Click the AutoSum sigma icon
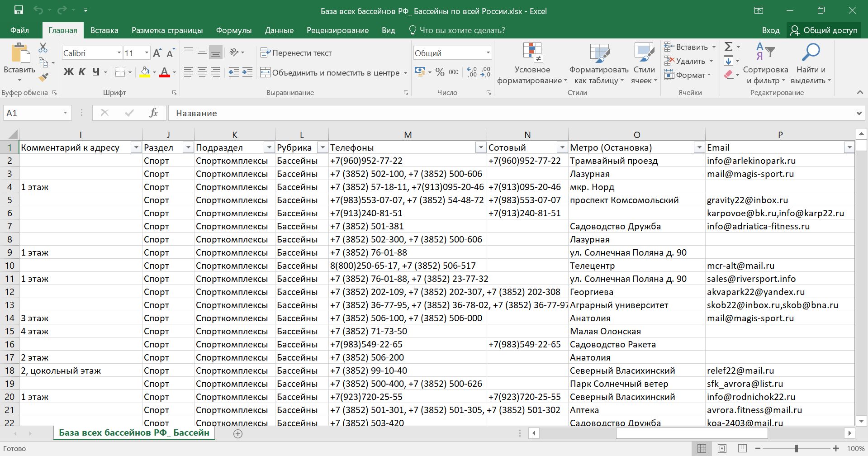The height and width of the screenshot is (456, 868). (x=728, y=47)
